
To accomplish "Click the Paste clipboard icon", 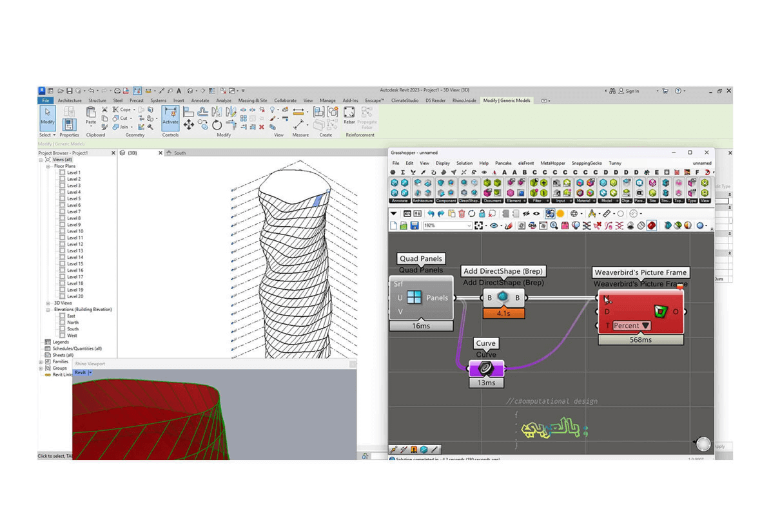I will click(91, 115).
